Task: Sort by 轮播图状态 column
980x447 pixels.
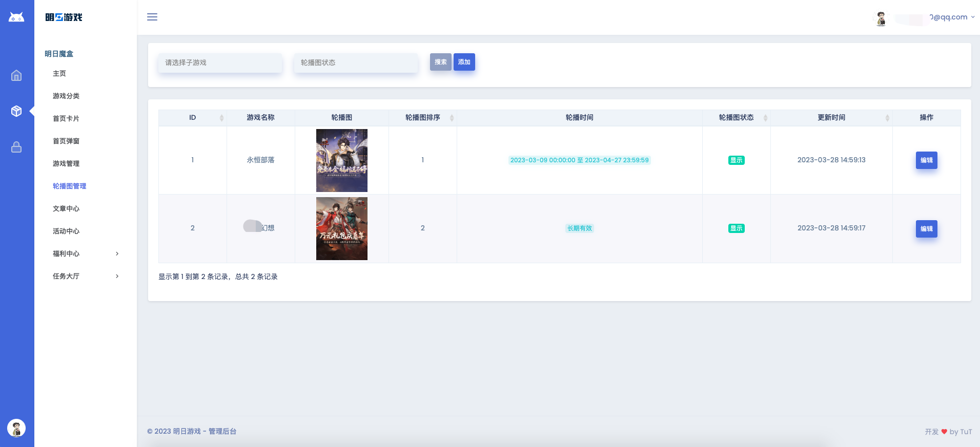Action: [x=765, y=118]
